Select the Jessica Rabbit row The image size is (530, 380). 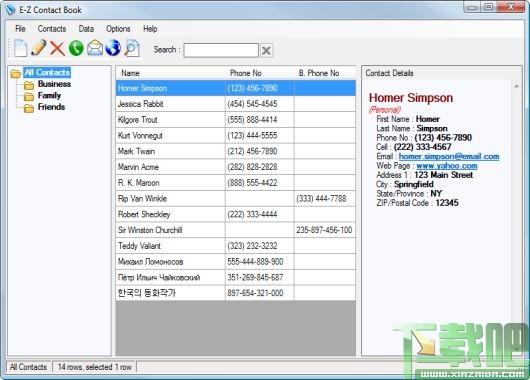tap(236, 104)
